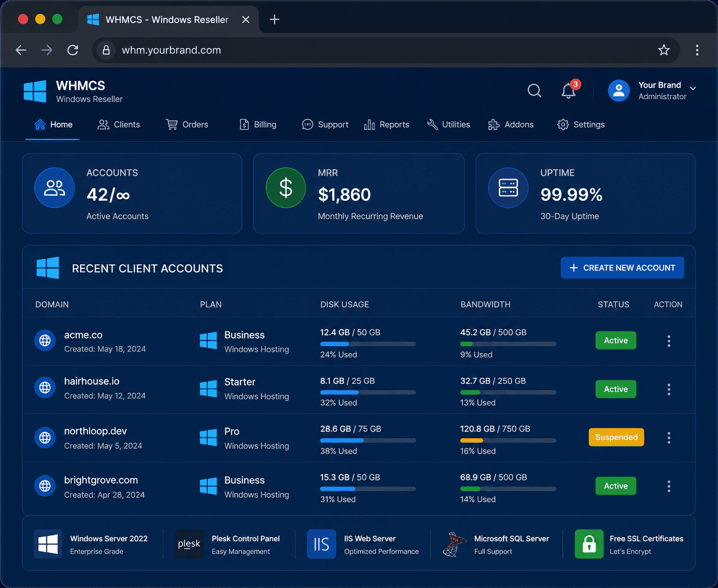
Task: Click the Bandwidth column header
Action: click(x=485, y=305)
